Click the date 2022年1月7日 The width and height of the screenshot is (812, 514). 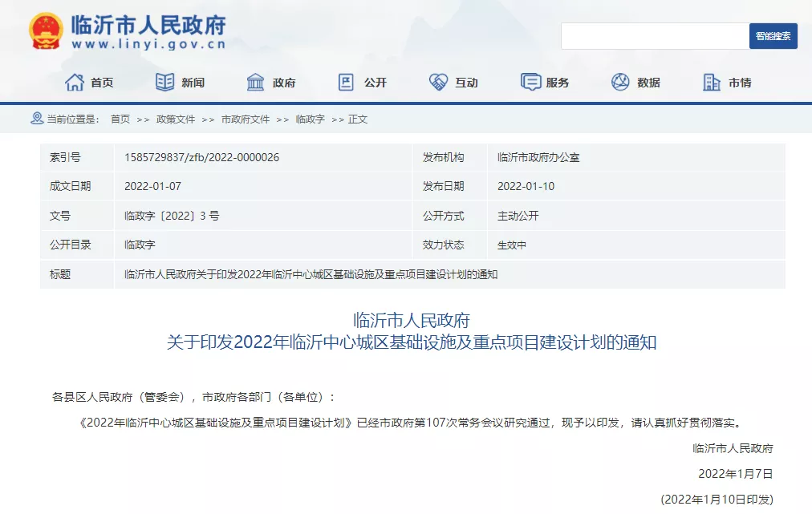tap(735, 474)
